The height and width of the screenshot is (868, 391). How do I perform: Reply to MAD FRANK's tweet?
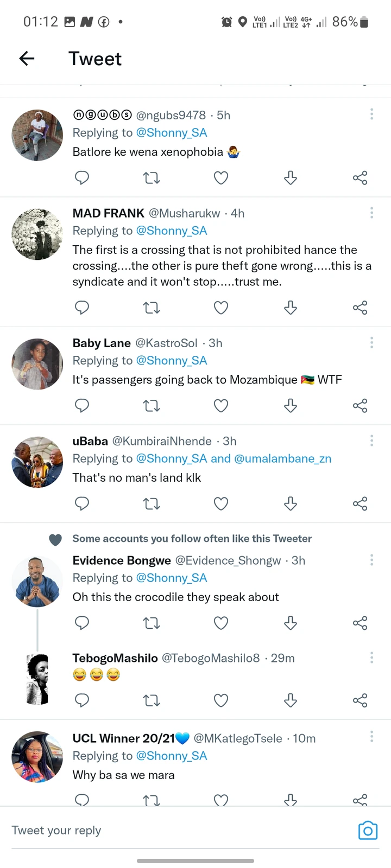point(82,308)
